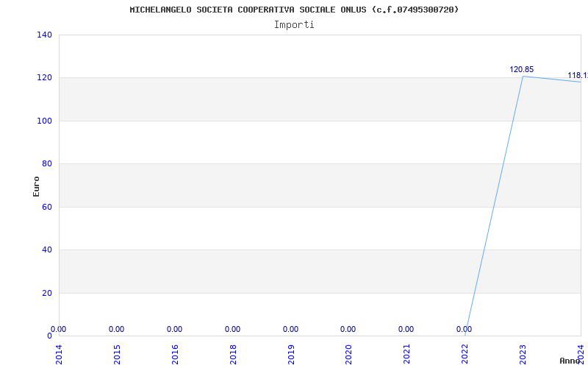
Task: Click the line peak at 2023
Action: click(x=523, y=77)
